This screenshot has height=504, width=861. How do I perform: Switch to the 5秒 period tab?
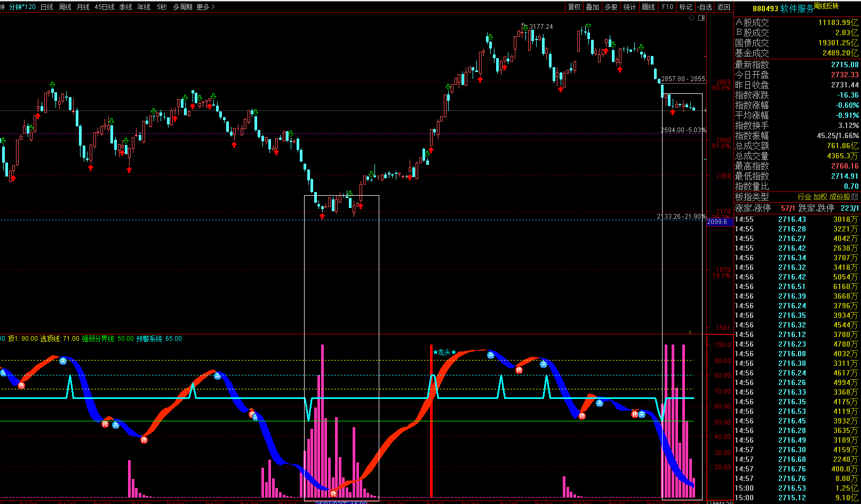162,7
